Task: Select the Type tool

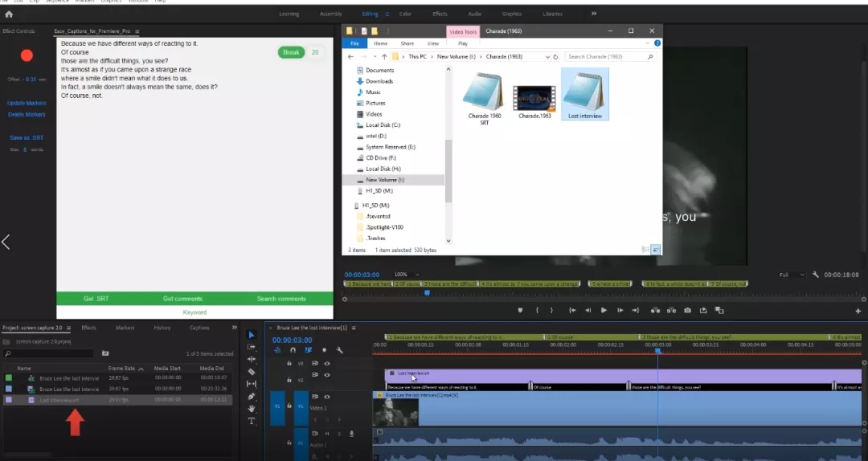Action: (x=252, y=421)
